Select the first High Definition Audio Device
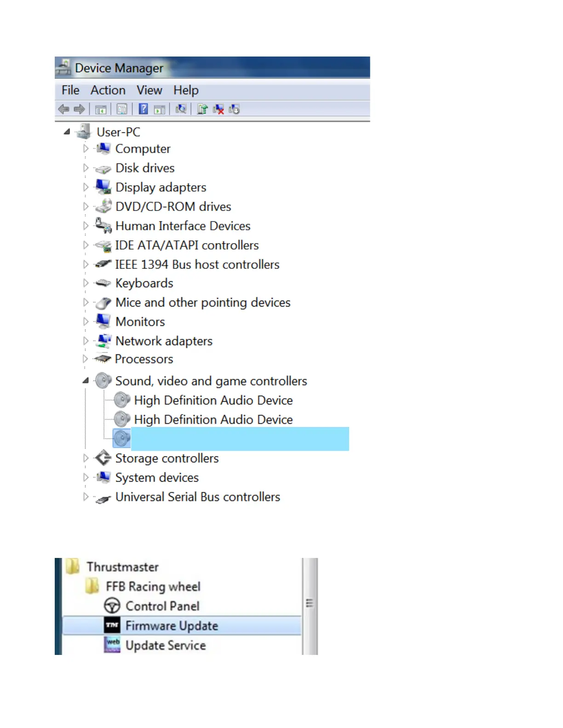 coord(213,400)
